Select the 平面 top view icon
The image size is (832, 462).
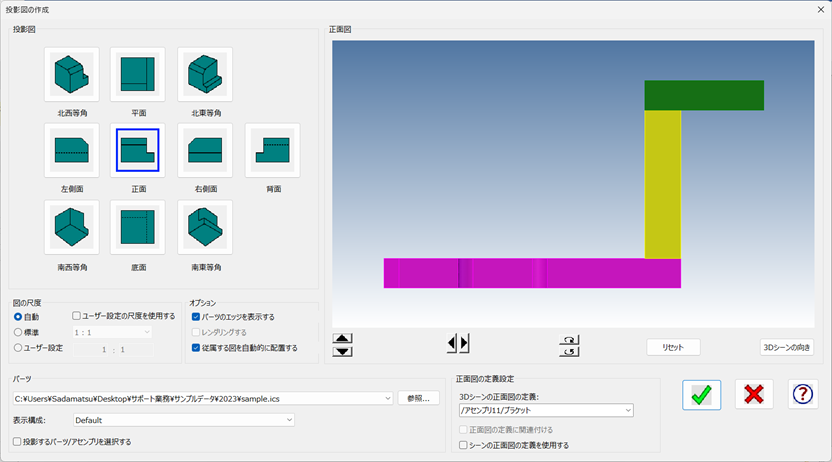[x=138, y=74]
